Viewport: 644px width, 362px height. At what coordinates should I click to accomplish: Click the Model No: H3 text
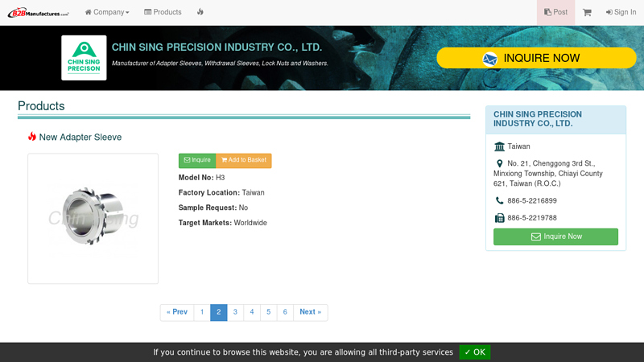(202, 178)
